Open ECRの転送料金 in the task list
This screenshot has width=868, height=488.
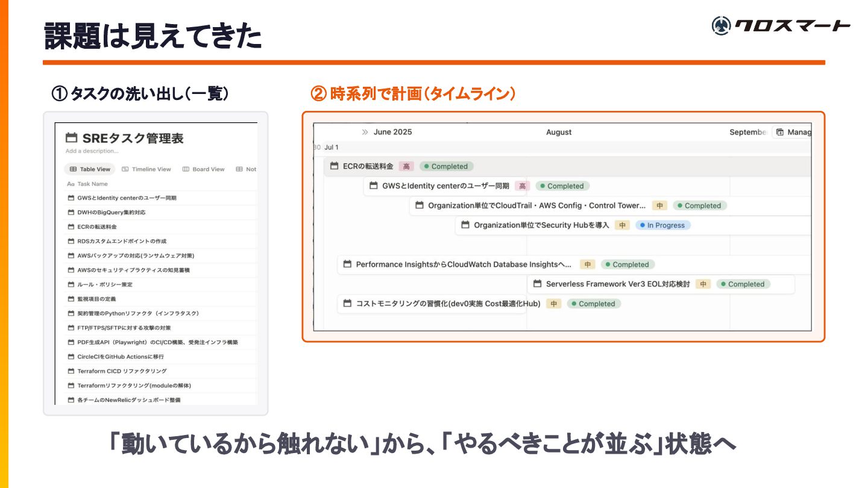coord(97,227)
